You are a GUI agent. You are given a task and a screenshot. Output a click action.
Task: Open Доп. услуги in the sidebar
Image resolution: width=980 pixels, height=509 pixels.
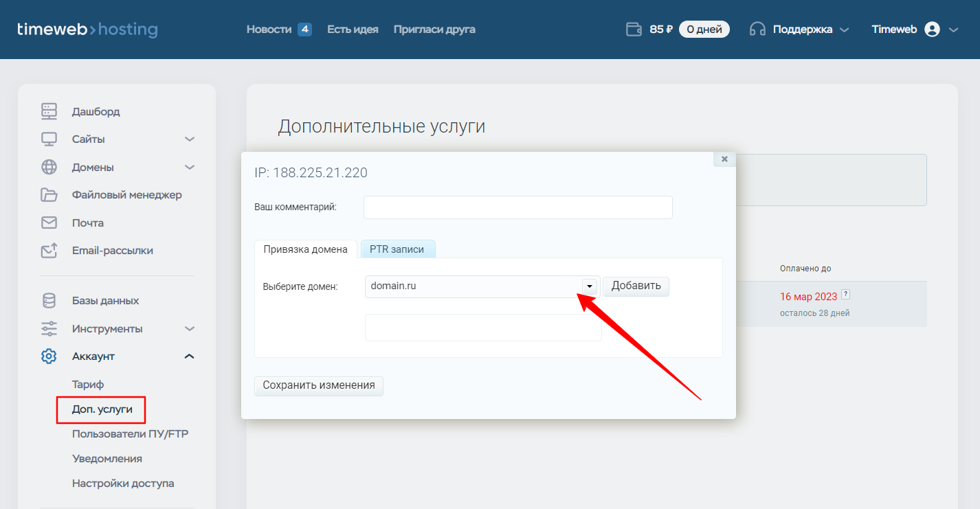point(102,409)
